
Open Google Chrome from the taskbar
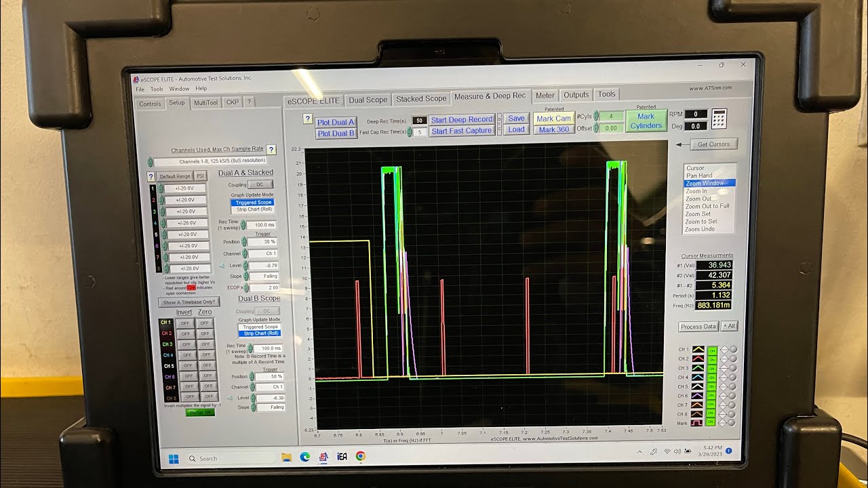click(x=360, y=456)
